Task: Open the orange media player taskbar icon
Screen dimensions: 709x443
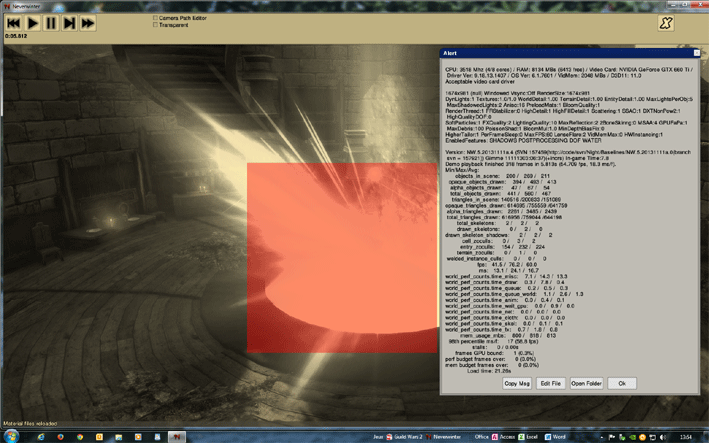Action: coord(138,437)
